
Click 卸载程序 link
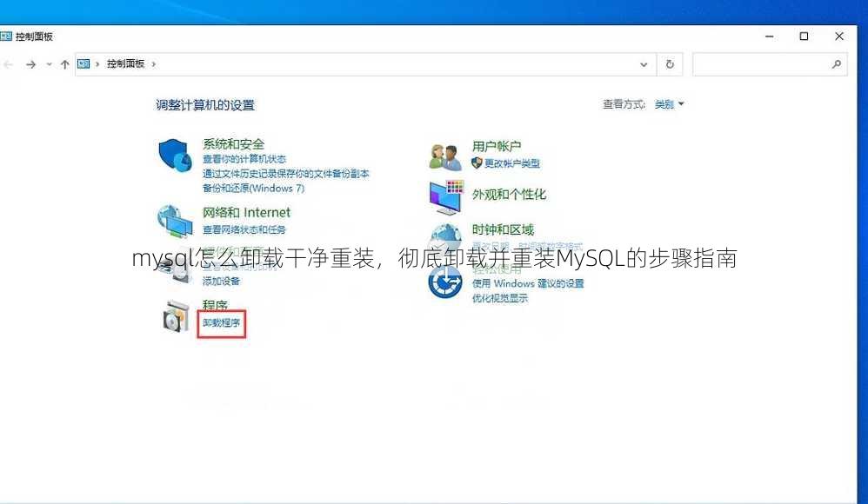[x=222, y=322]
